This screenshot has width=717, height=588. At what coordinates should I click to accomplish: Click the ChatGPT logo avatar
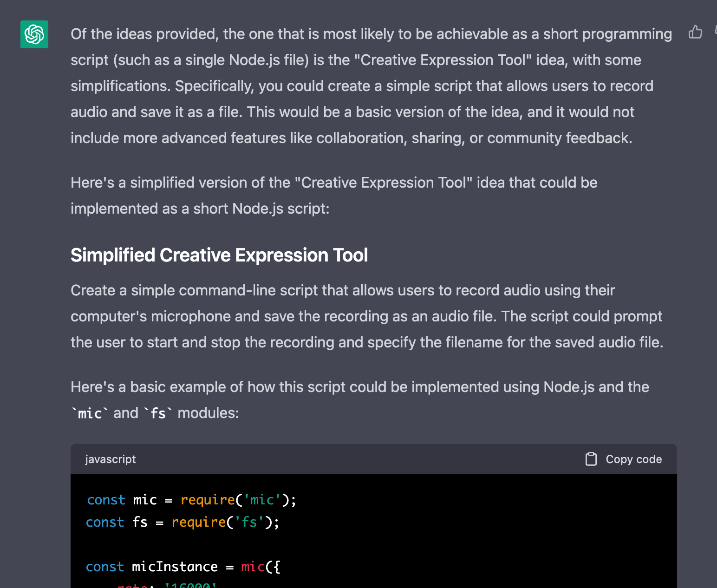[x=34, y=34]
